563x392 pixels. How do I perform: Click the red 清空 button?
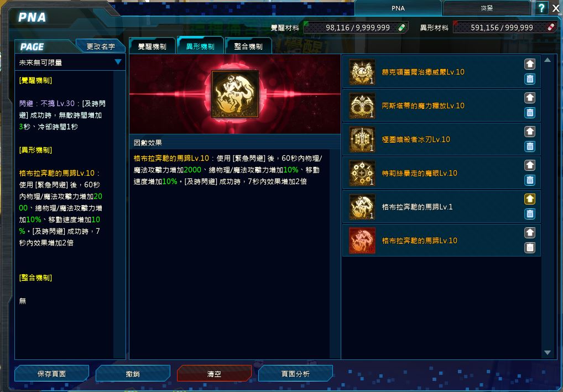214,374
